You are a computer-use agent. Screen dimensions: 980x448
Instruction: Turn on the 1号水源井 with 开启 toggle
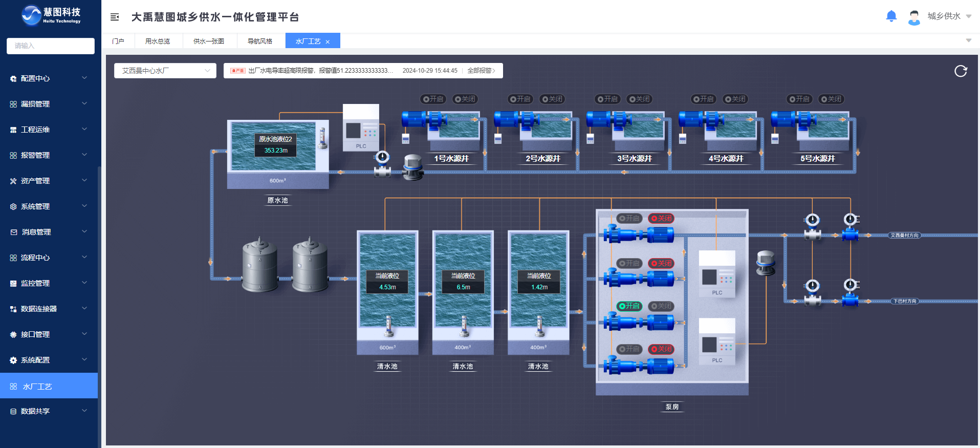pos(433,99)
